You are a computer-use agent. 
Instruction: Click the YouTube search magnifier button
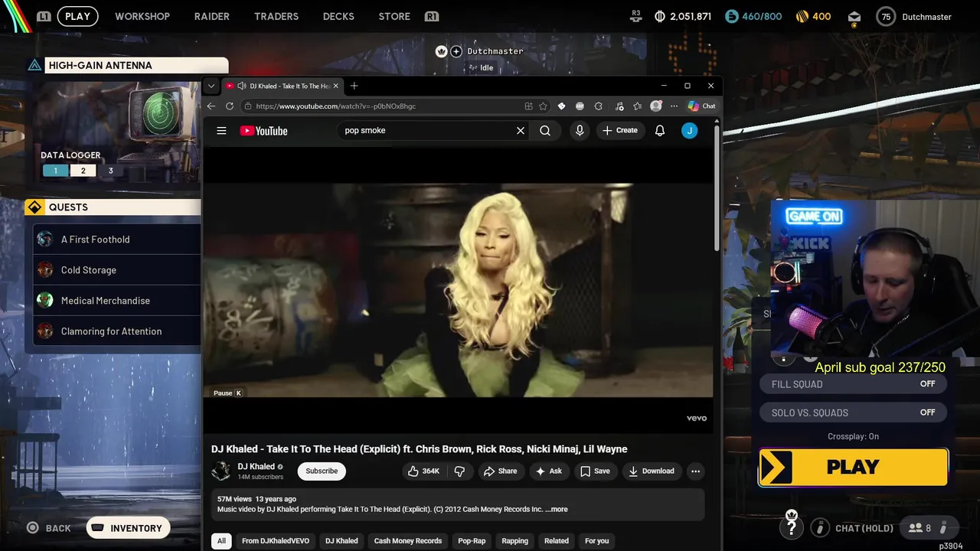545,131
